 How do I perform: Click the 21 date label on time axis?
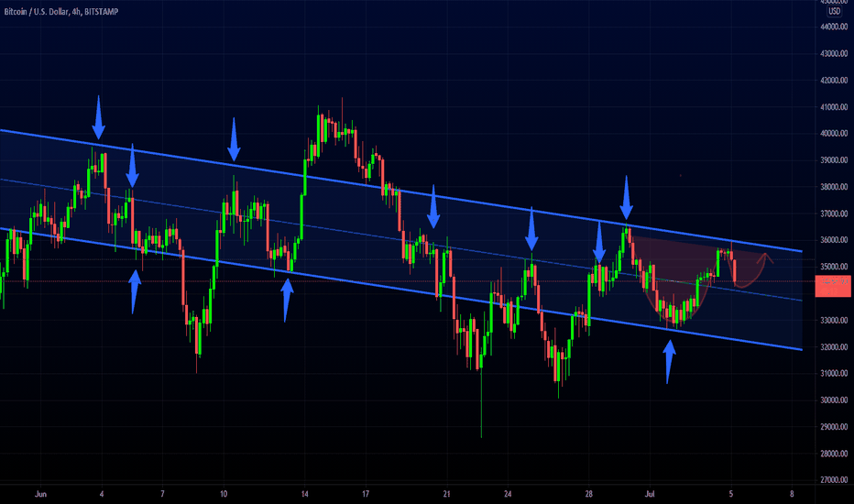(446, 494)
